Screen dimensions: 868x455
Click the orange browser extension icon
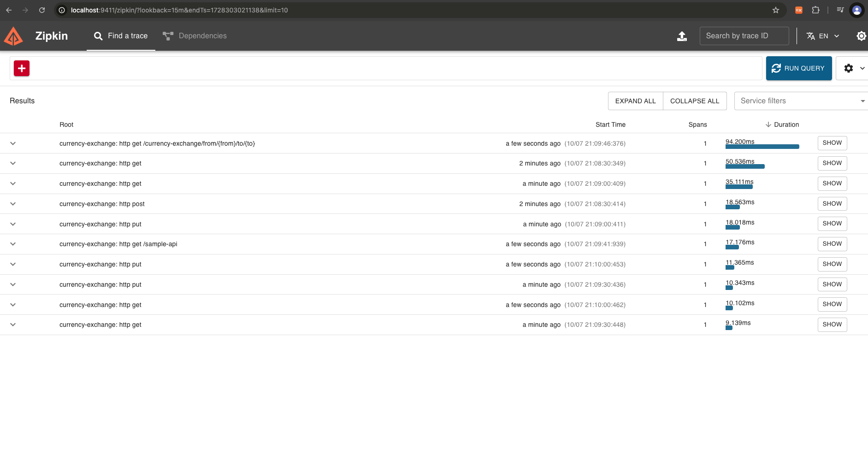pos(799,10)
